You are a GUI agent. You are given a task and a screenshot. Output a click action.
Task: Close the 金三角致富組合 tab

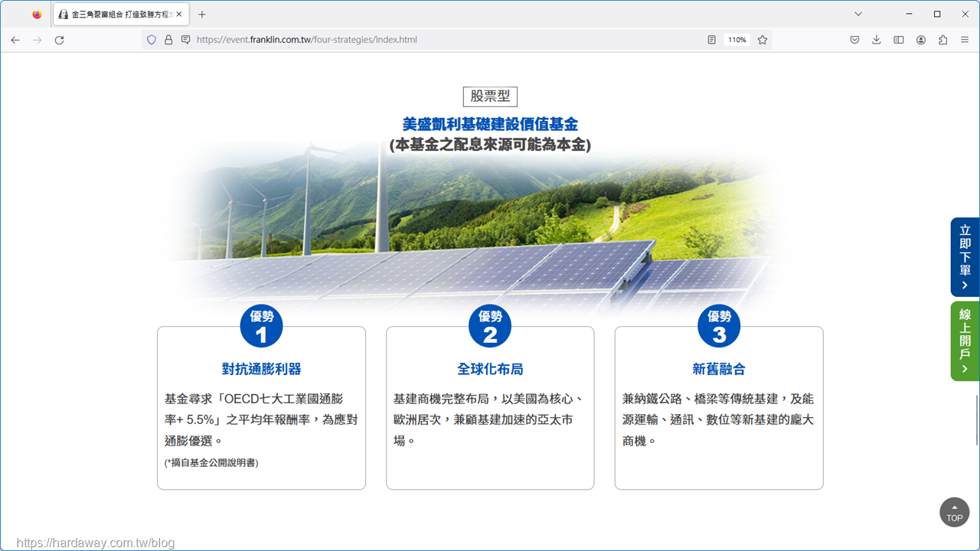coord(179,14)
